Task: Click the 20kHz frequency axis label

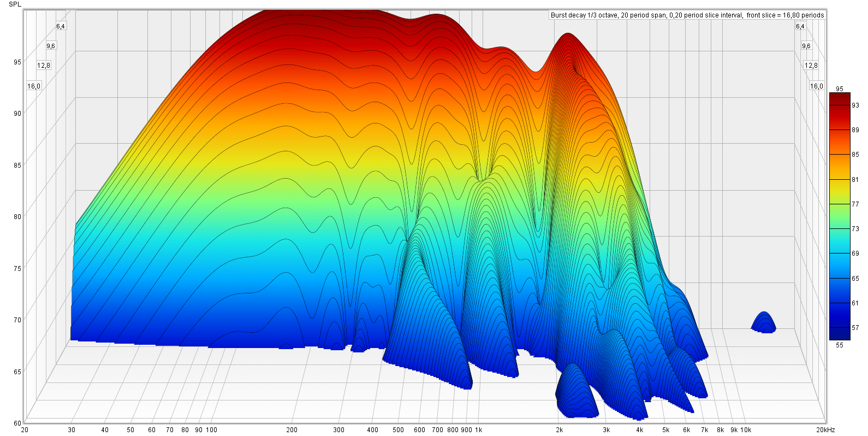Action: [x=825, y=430]
